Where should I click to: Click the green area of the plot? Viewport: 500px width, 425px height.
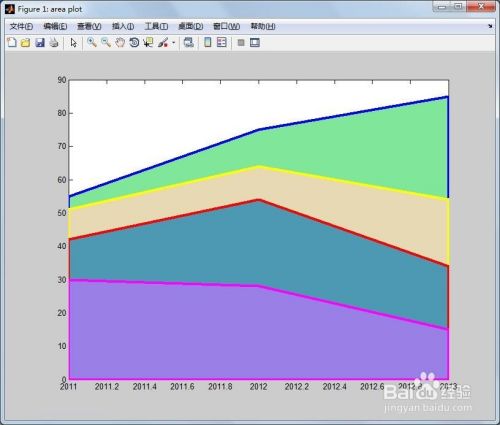coord(367,147)
